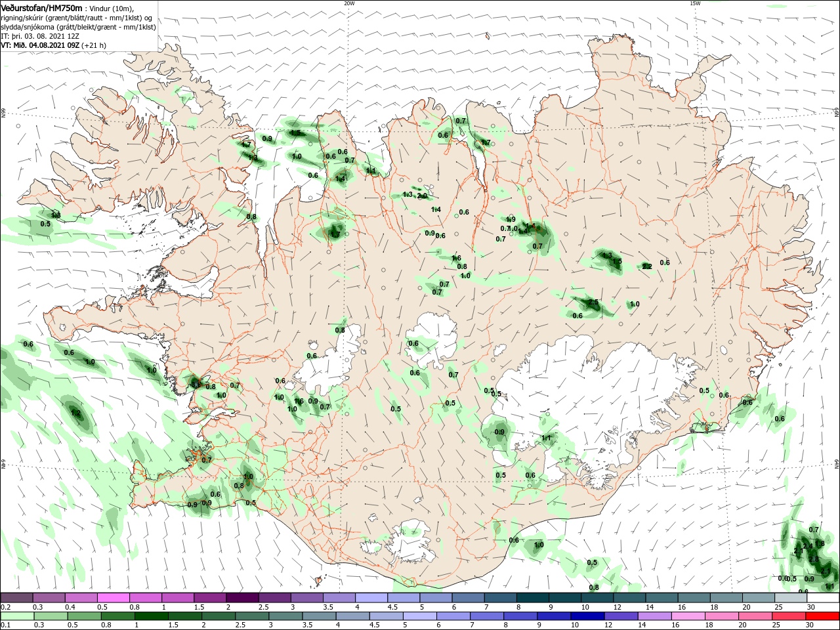Click the light pink rain swatch at 16
The height and width of the screenshot is (630, 840).
tap(688, 616)
